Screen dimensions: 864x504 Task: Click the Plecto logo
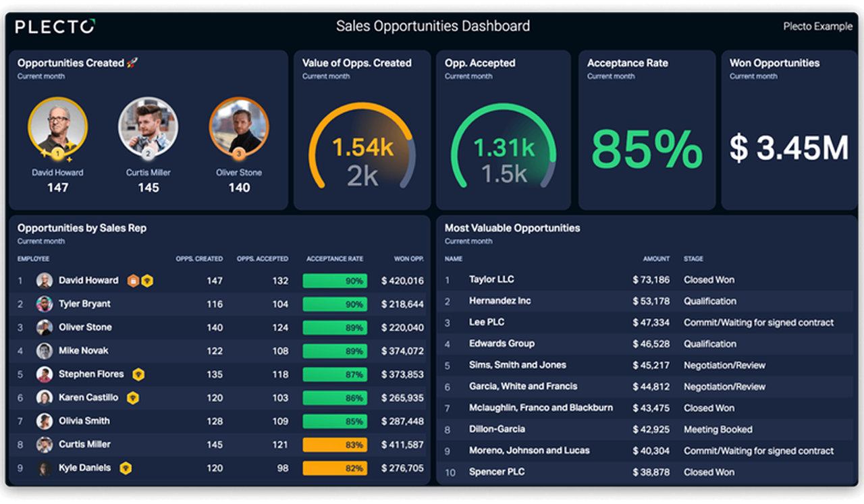coord(55,26)
